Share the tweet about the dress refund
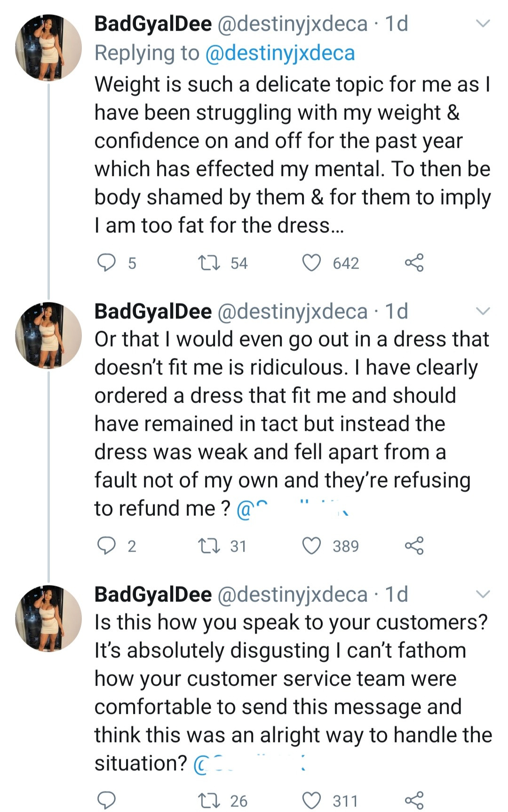The width and height of the screenshot is (508, 812). [414, 546]
